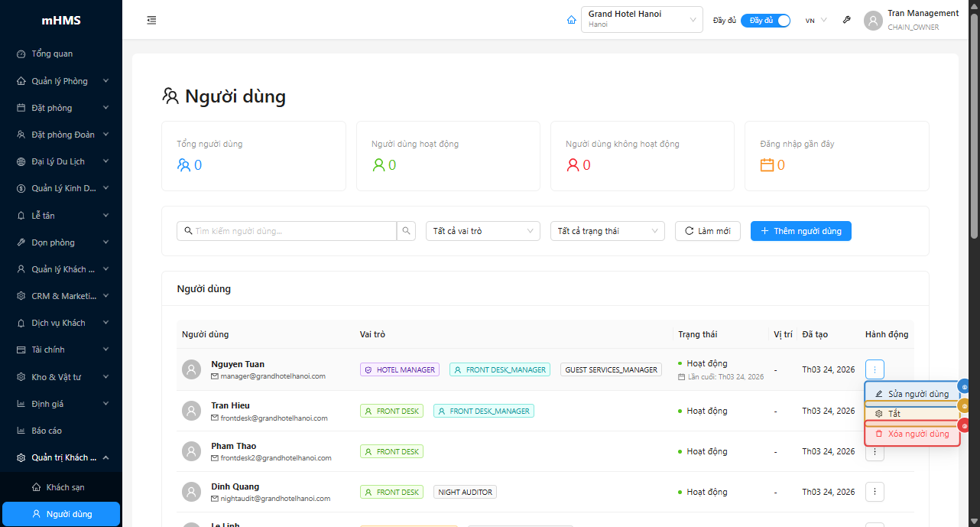Click the Tran Management user avatar
This screenshot has height=527, width=980.
(873, 21)
